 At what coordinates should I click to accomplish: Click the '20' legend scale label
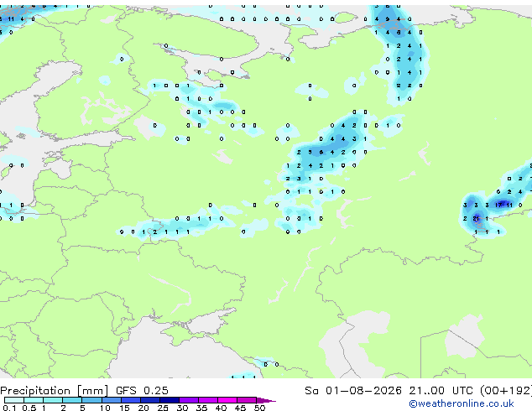tap(143, 408)
